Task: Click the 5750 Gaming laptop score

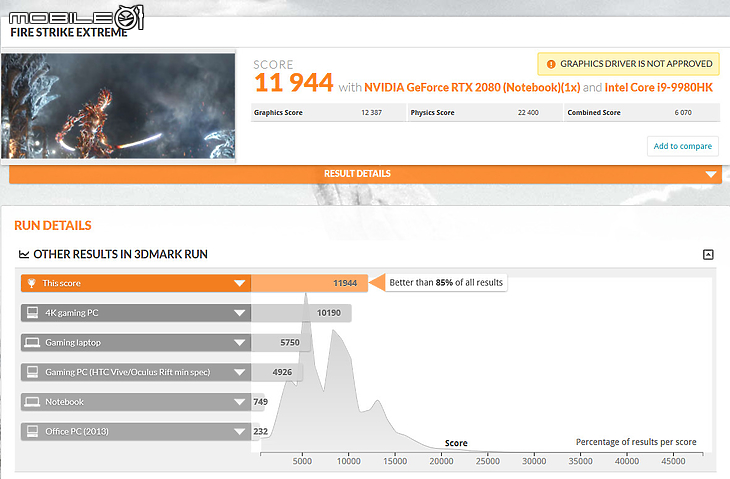Action: click(290, 343)
